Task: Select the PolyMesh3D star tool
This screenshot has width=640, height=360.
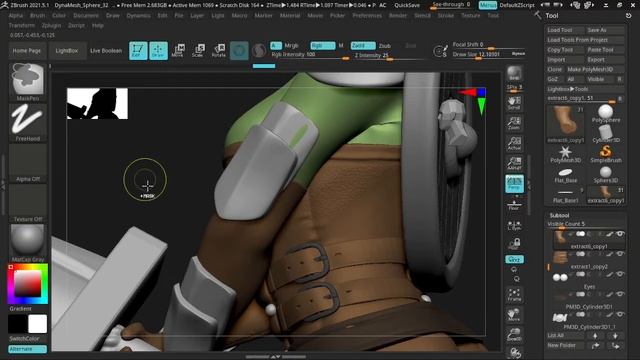Action: click(565, 154)
